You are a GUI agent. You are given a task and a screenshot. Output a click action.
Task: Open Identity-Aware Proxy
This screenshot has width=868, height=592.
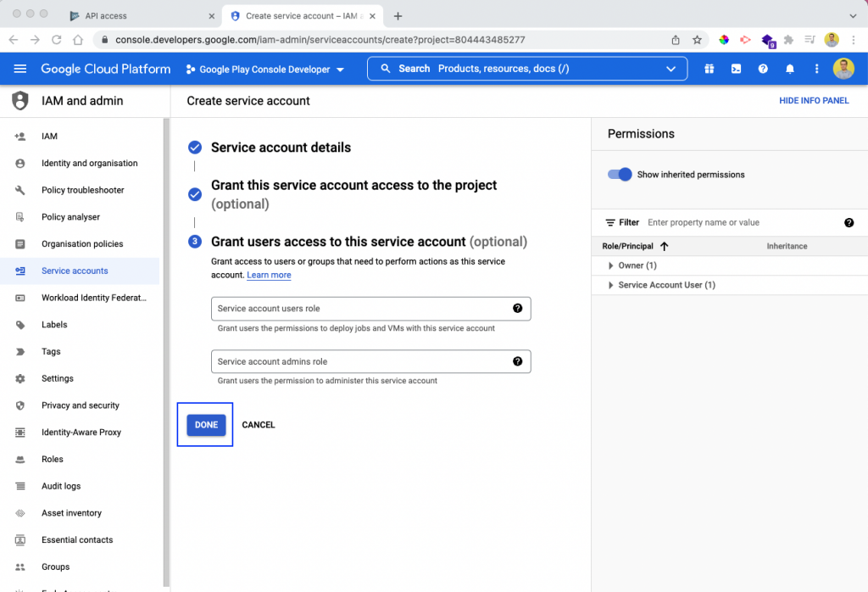coord(80,432)
